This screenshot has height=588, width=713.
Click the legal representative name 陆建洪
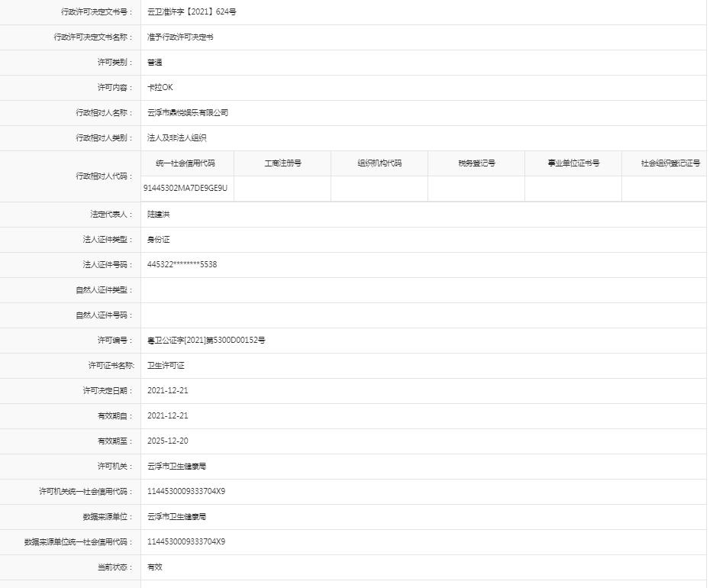pos(159,215)
